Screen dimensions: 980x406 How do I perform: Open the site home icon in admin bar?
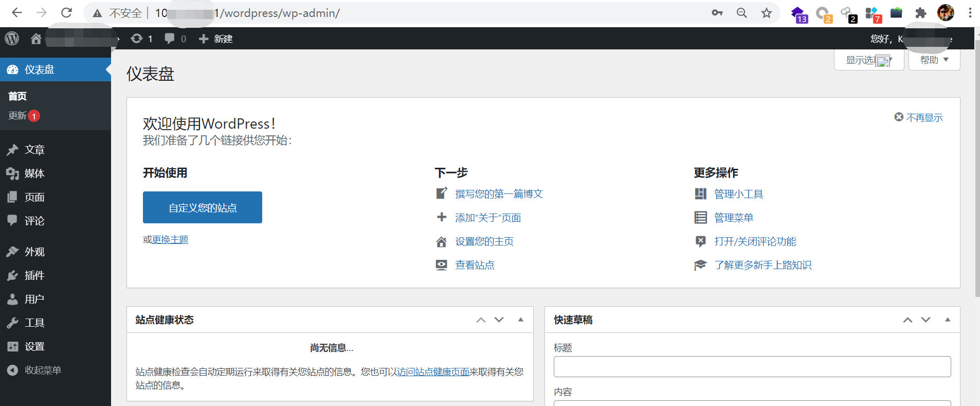36,39
